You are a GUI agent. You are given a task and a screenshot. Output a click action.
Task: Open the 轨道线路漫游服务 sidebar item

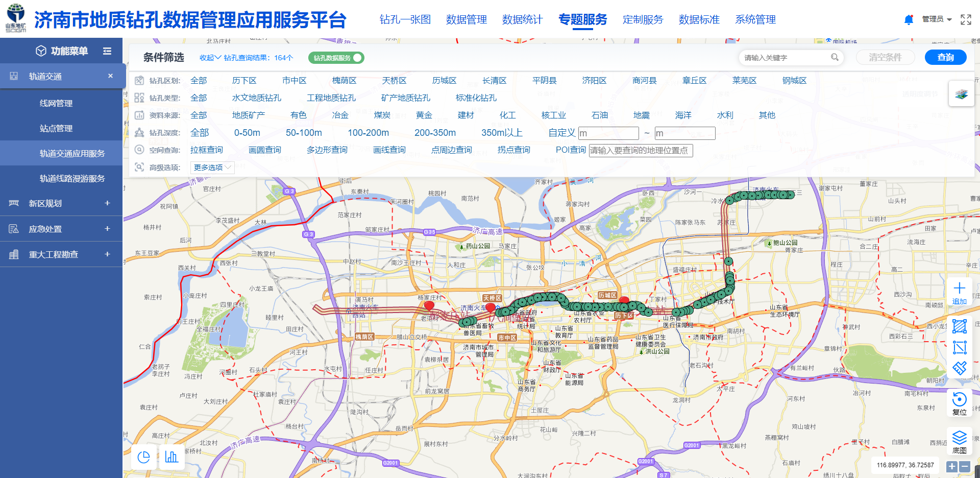point(72,178)
